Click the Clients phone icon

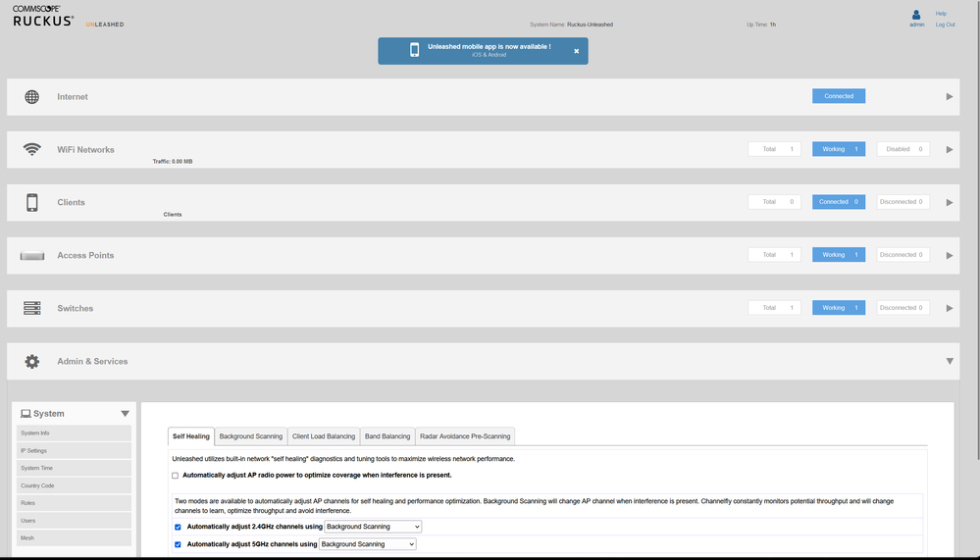tap(32, 203)
